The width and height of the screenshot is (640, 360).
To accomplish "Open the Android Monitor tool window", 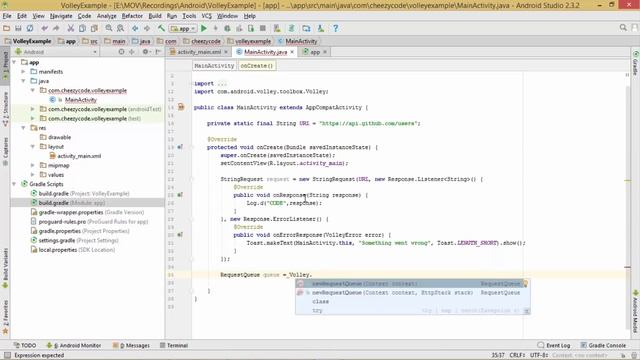I will pos(74,345).
